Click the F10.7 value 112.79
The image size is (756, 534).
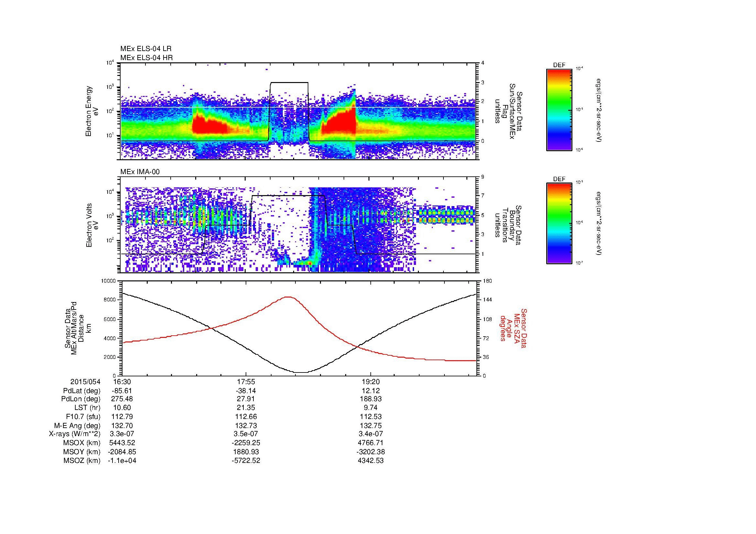coord(122,416)
